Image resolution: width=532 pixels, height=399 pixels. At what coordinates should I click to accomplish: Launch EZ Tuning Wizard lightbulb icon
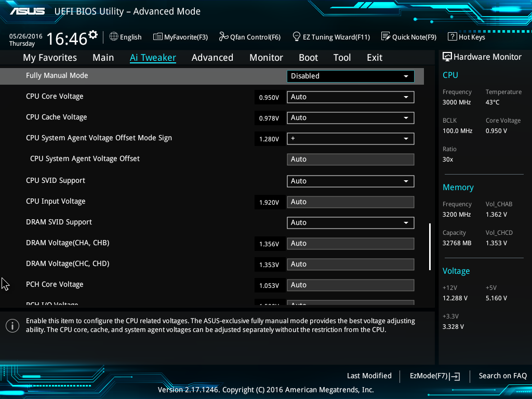297,36
